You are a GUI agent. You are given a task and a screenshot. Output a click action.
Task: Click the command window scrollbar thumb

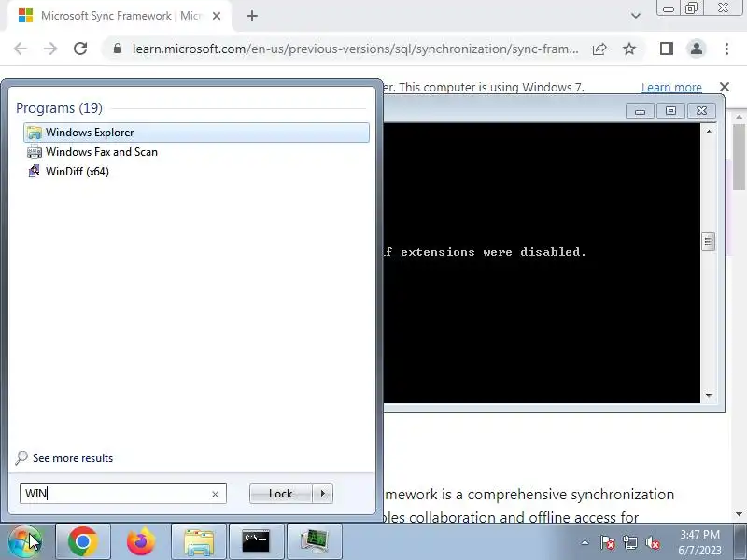pos(709,242)
